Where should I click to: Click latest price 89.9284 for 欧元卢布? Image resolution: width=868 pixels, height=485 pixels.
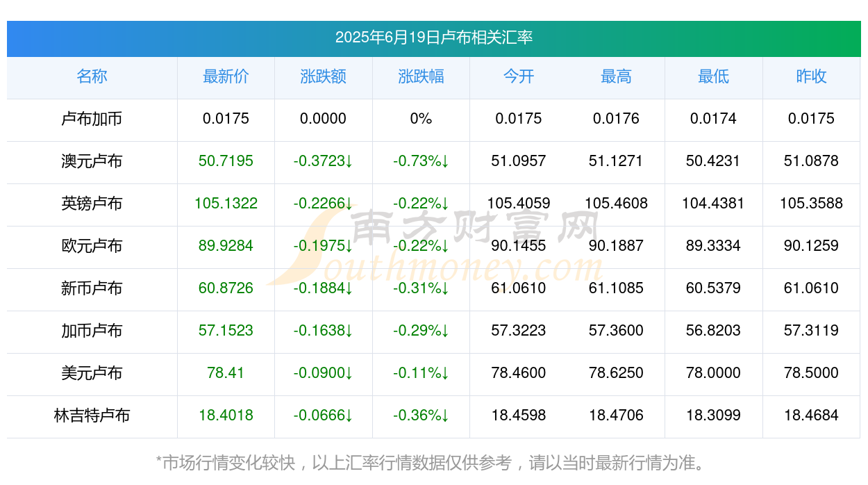[x=226, y=246]
